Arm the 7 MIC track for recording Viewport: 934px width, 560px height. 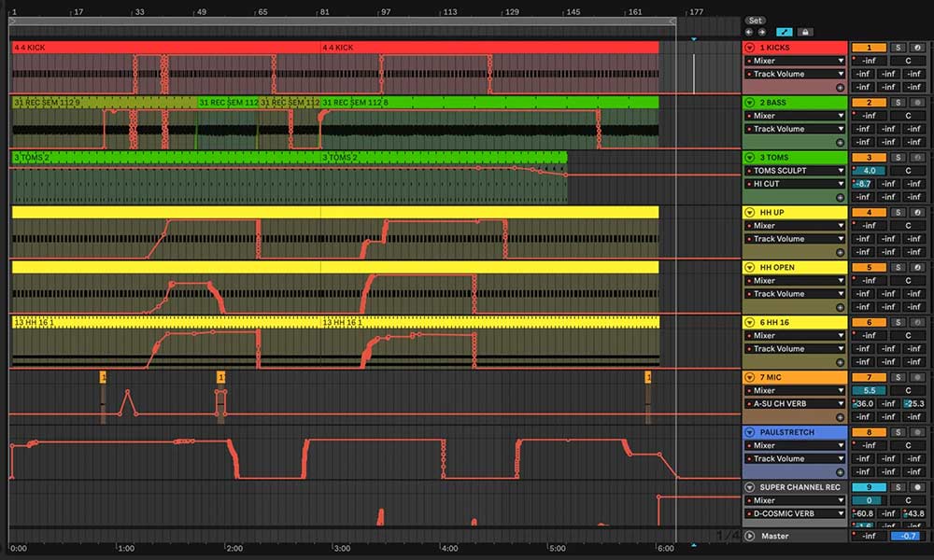tap(918, 377)
